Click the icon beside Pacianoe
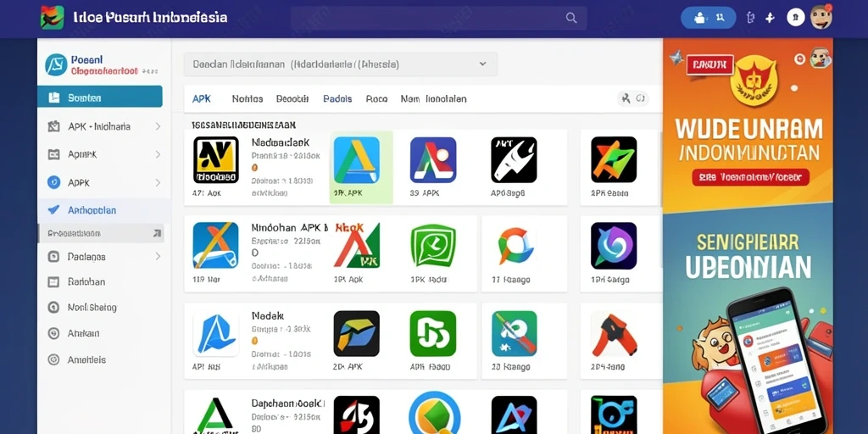 point(53,256)
